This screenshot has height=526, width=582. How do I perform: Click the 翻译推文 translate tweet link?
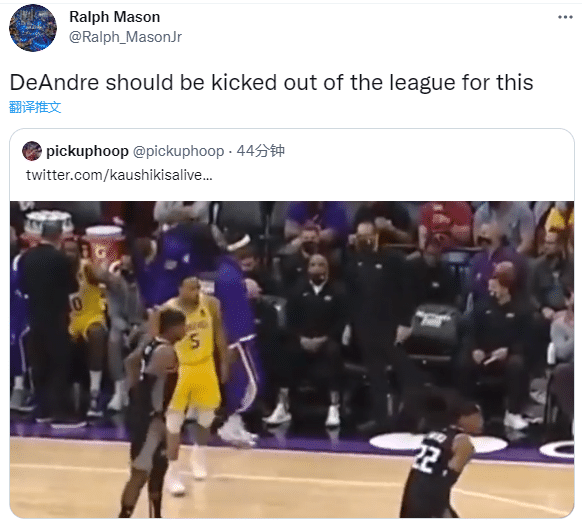point(35,107)
